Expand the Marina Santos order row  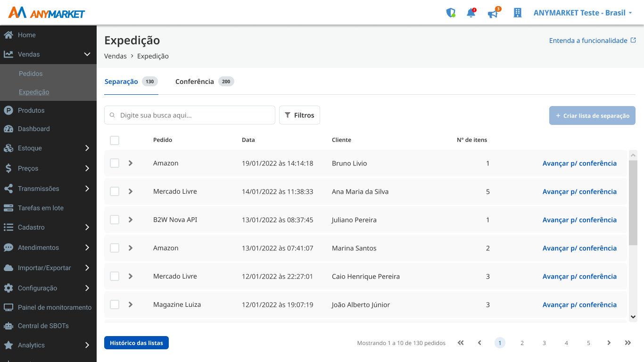[x=131, y=248]
